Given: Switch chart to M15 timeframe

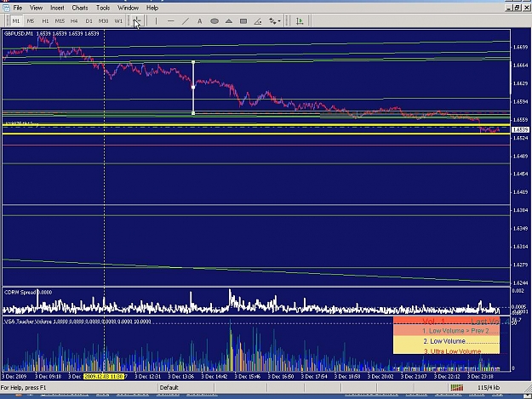Looking at the screenshot, I should pyautogui.click(x=60, y=21).
